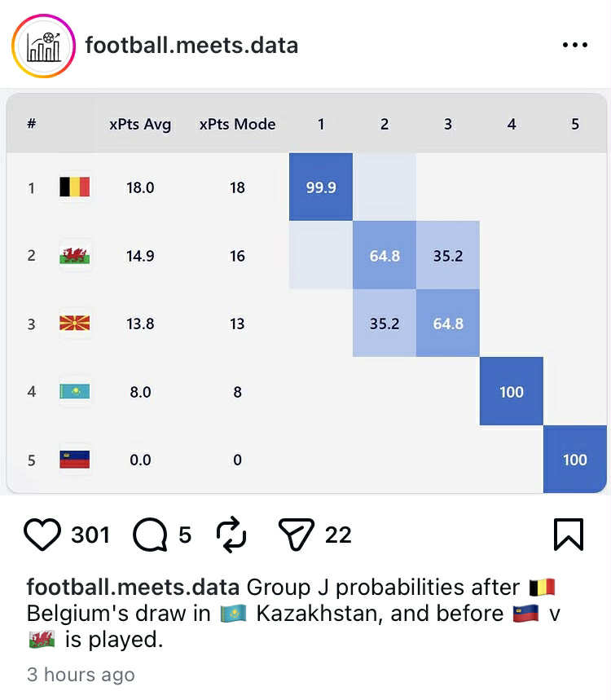Image resolution: width=611 pixels, height=700 pixels.
Task: Select the xPts Avg column header
Action: click(140, 125)
